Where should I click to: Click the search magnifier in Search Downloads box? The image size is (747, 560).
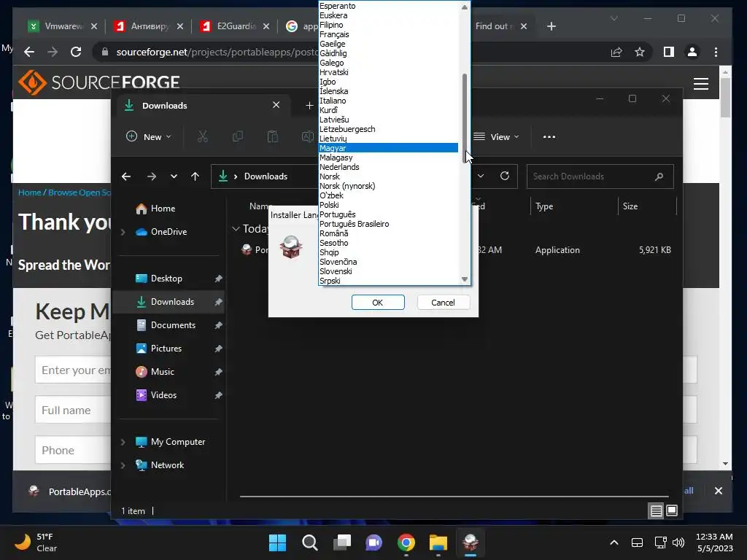[659, 176]
